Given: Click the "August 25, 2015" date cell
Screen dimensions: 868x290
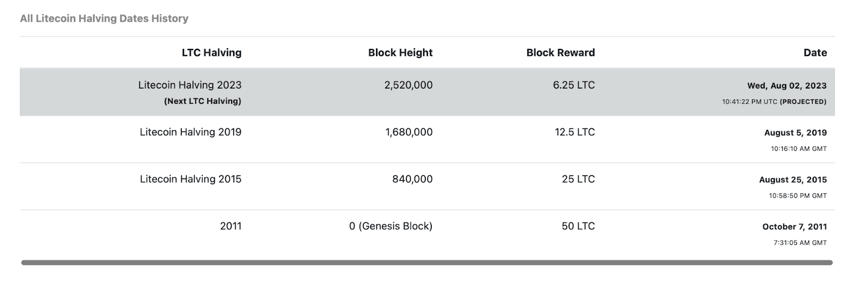Looking at the screenshot, I should 793,180.
